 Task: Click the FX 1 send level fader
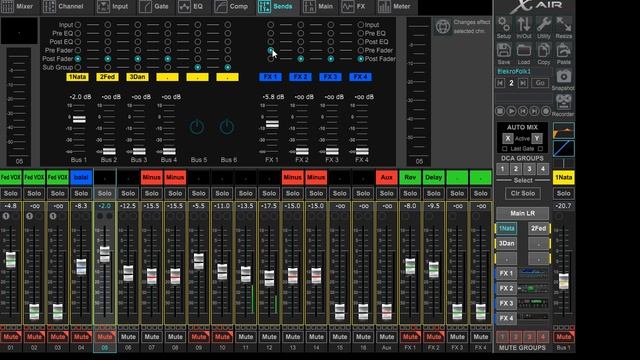tap(272, 124)
